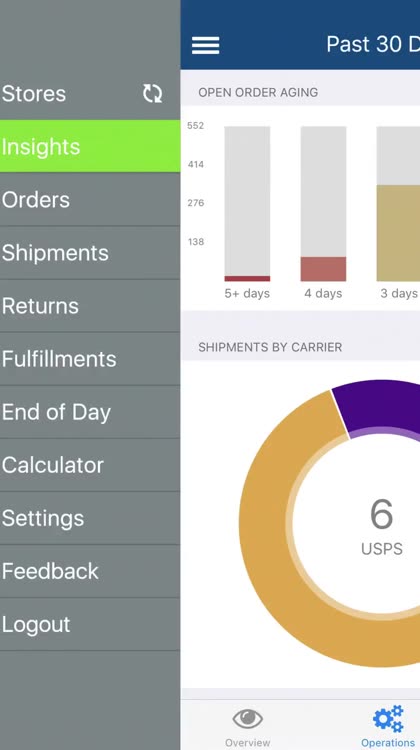
Task: Select the purple carrier donut segment
Action: [x=380, y=408]
